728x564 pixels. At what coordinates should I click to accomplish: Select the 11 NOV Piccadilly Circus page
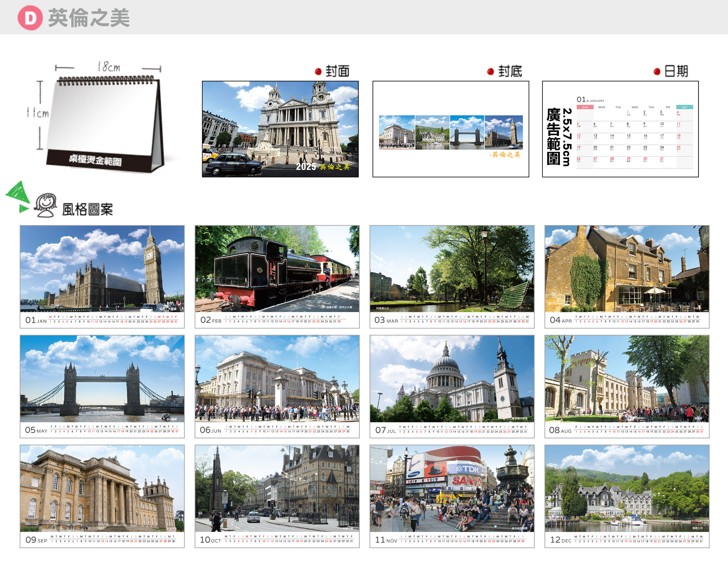coord(452,496)
